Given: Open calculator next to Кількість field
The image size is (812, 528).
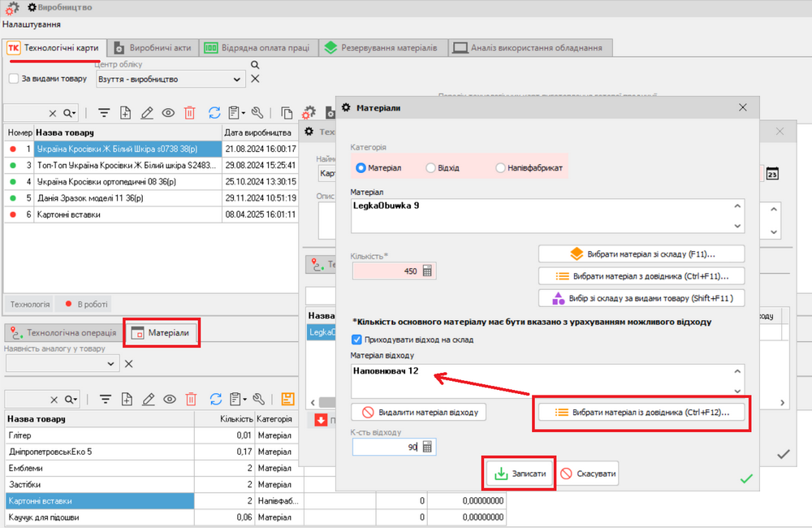Looking at the screenshot, I should click(x=427, y=271).
